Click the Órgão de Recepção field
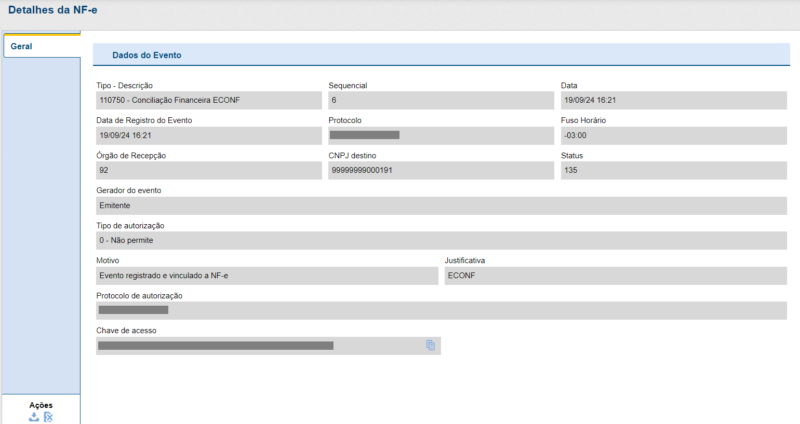Viewport: 800px width, 424px height. pos(209,170)
